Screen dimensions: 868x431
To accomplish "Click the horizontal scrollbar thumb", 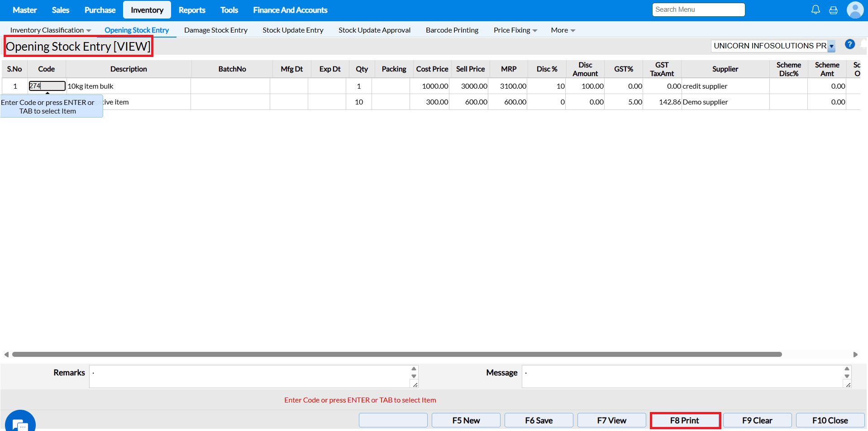I will [397, 355].
